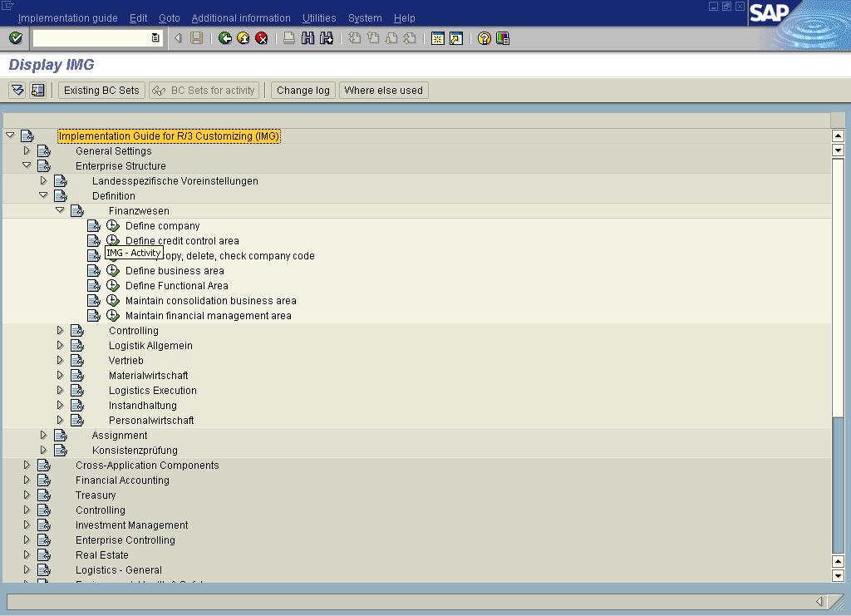Expand the Financial Accounting node
The height and width of the screenshot is (616, 851).
click(27, 480)
